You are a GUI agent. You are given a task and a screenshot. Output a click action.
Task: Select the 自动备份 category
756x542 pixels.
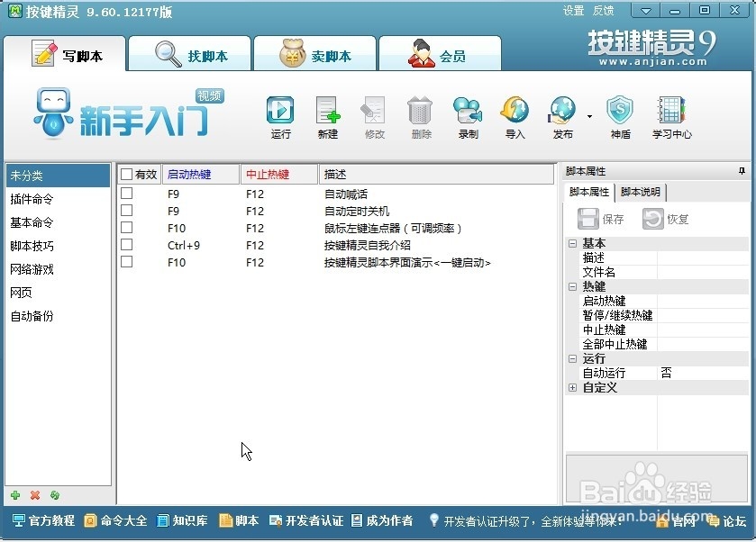58,316
